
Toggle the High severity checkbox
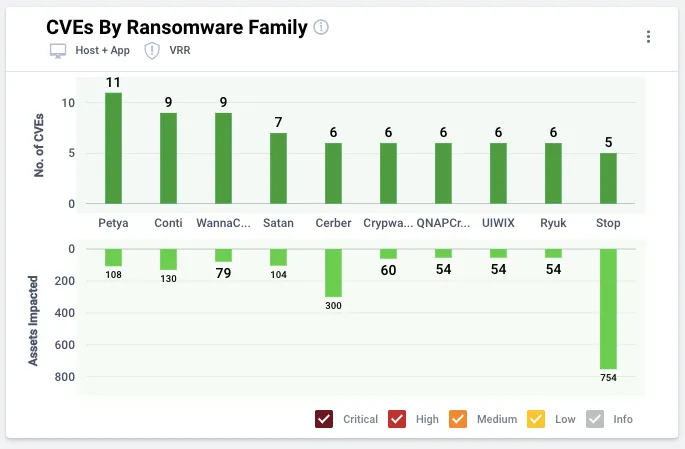pyautogui.click(x=397, y=419)
